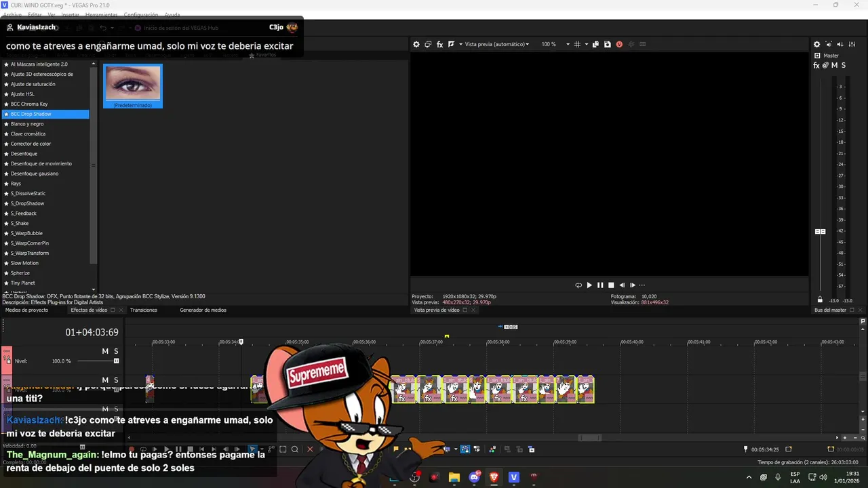This screenshot has height=488, width=868.
Task: Adjust the Master bus volume fader
Action: tap(820, 231)
